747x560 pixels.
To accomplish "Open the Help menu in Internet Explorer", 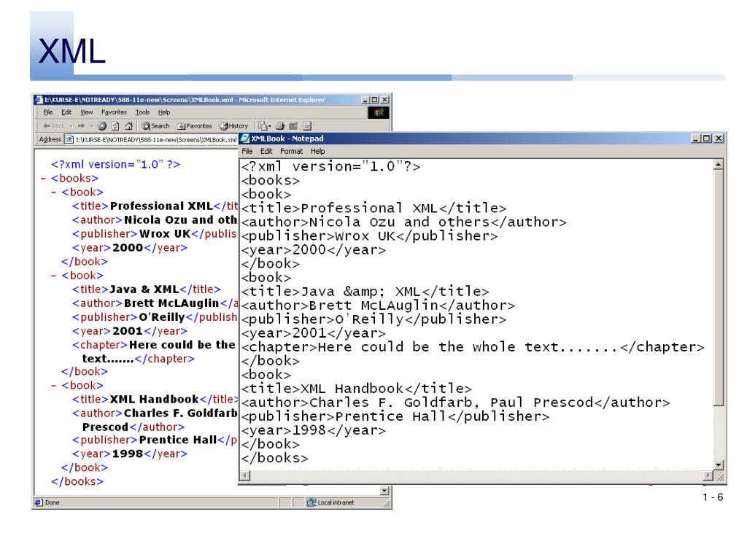I will pos(164,112).
